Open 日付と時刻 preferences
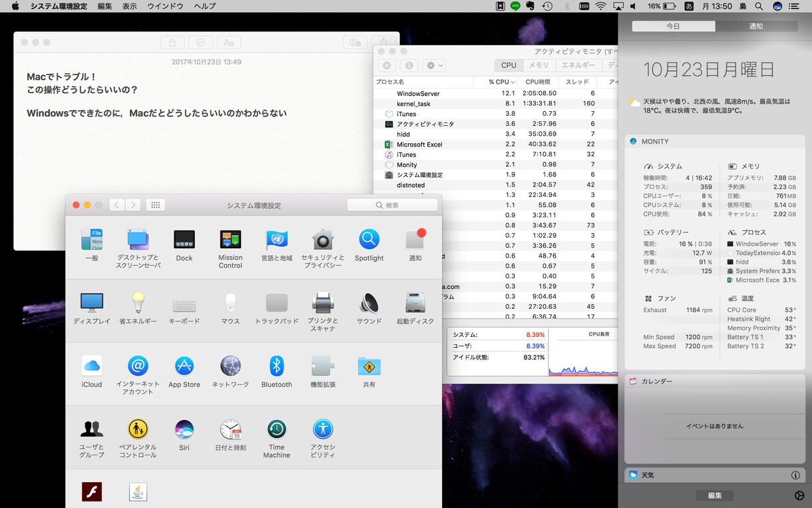Viewport: 812px width, 508px height. click(x=230, y=435)
